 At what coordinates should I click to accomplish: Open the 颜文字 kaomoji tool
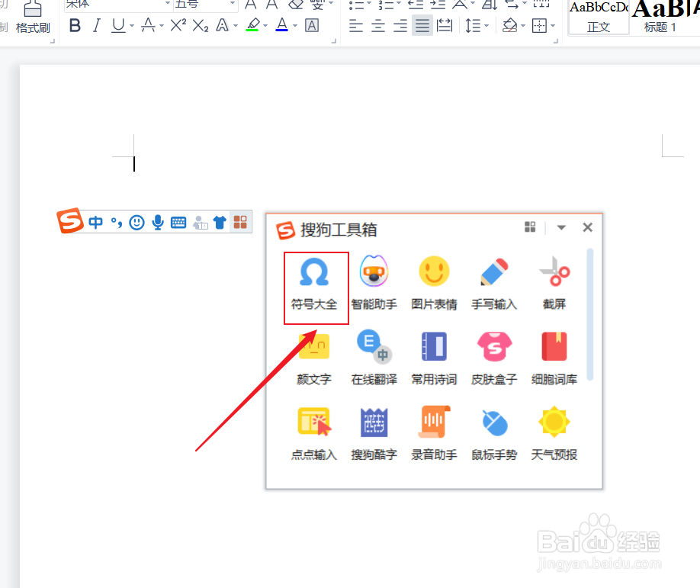click(x=314, y=359)
